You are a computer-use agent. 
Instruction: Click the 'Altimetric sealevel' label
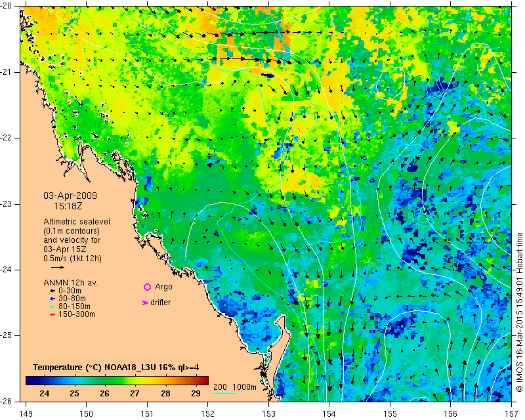pyautogui.click(x=77, y=222)
